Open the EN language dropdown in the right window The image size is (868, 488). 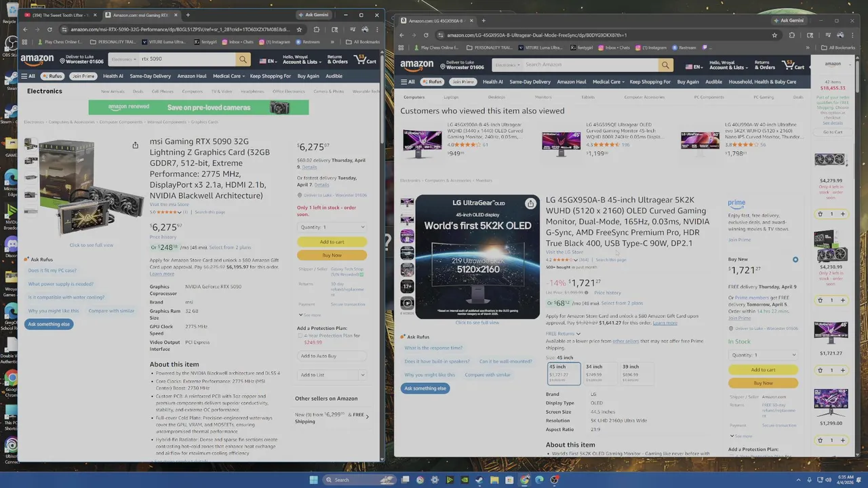pyautogui.click(x=694, y=66)
